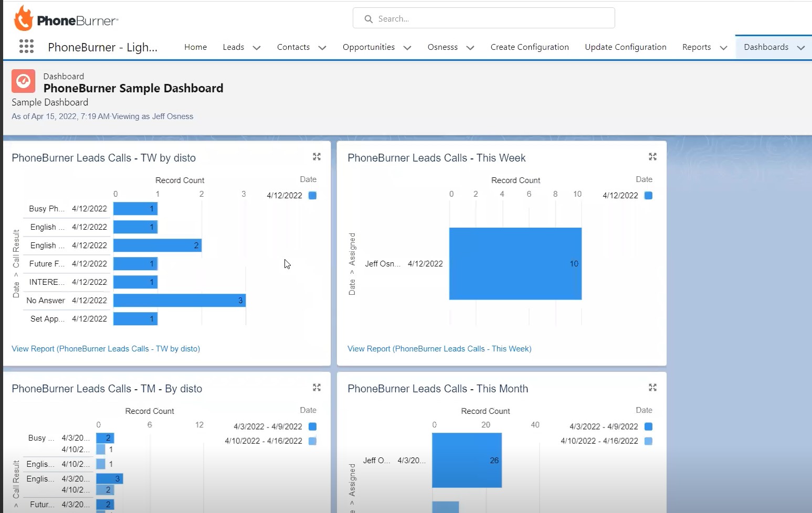Click the 'PhoneBurner Leads Calls - This Week' heading
The image size is (812, 513).
(437, 158)
